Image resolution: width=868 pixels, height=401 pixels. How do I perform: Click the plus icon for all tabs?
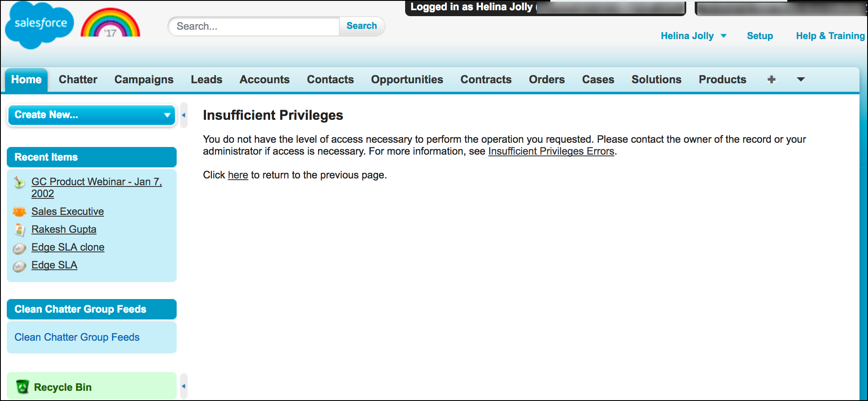click(772, 79)
